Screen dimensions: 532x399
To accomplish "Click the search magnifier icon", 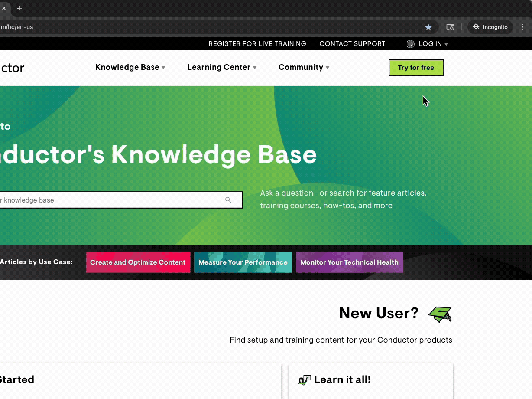I will point(228,200).
